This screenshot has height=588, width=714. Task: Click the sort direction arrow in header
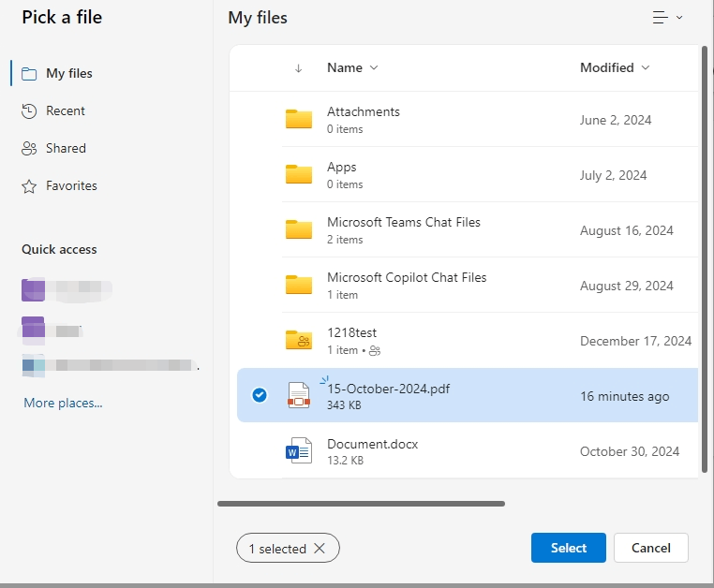tap(298, 67)
